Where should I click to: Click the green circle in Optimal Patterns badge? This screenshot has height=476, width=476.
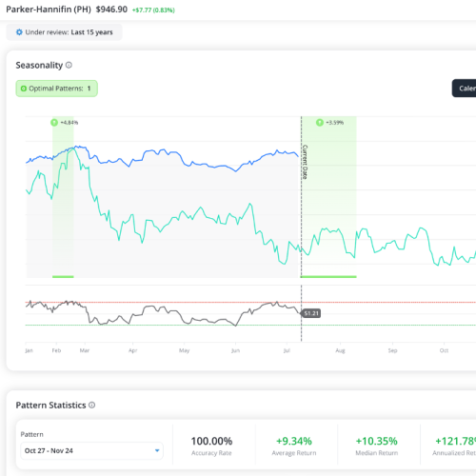pos(24,89)
